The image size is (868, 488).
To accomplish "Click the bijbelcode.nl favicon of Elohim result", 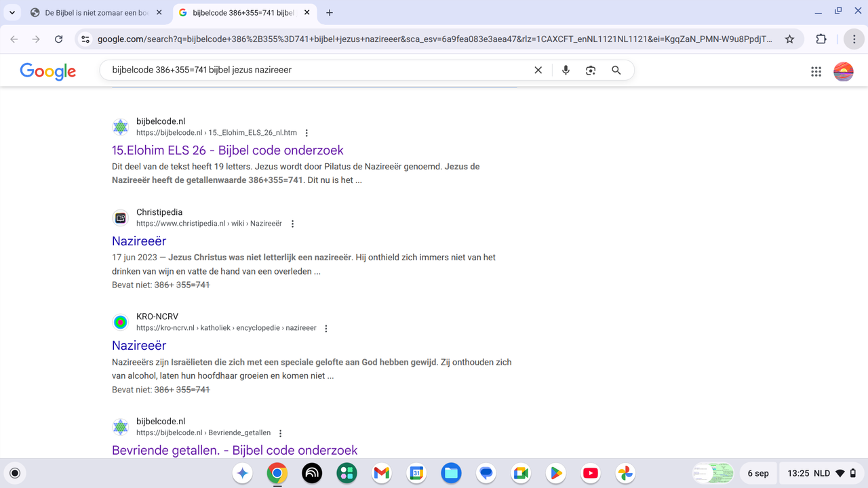I will pos(121,127).
